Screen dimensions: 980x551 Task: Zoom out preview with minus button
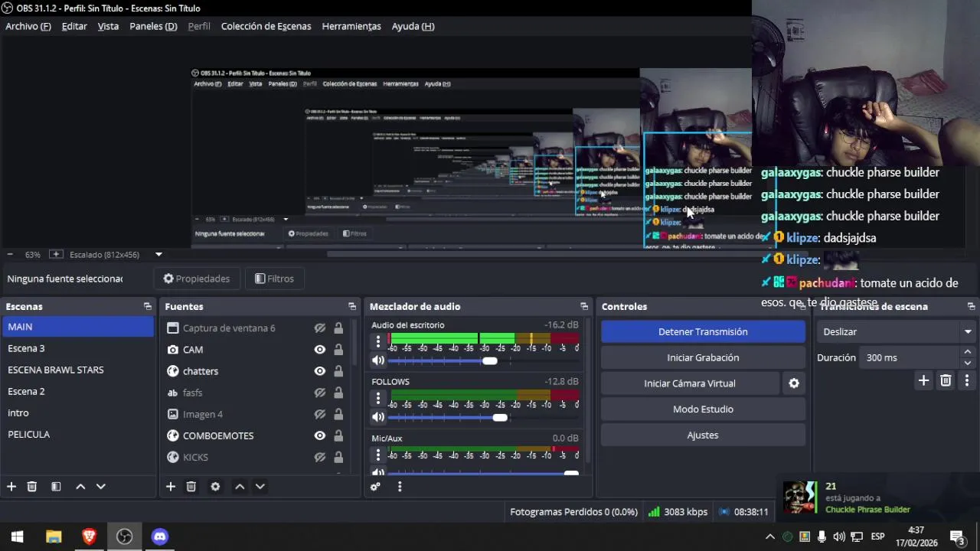(x=10, y=254)
